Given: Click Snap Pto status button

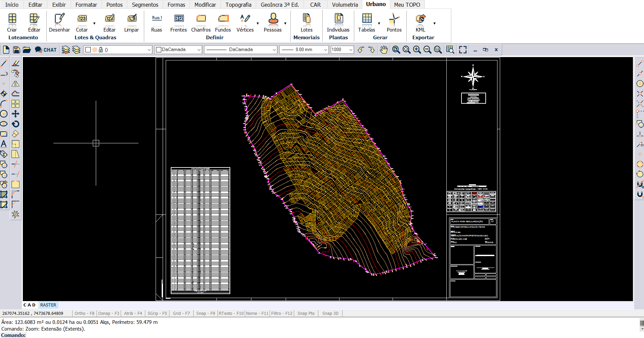Looking at the screenshot, I should [x=306, y=313].
